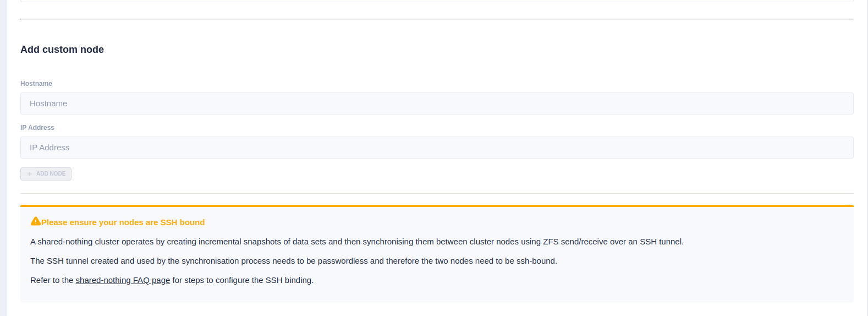Open the shared-nothing FAQ page link
Viewport: 868px width, 316px height.
[x=123, y=280]
